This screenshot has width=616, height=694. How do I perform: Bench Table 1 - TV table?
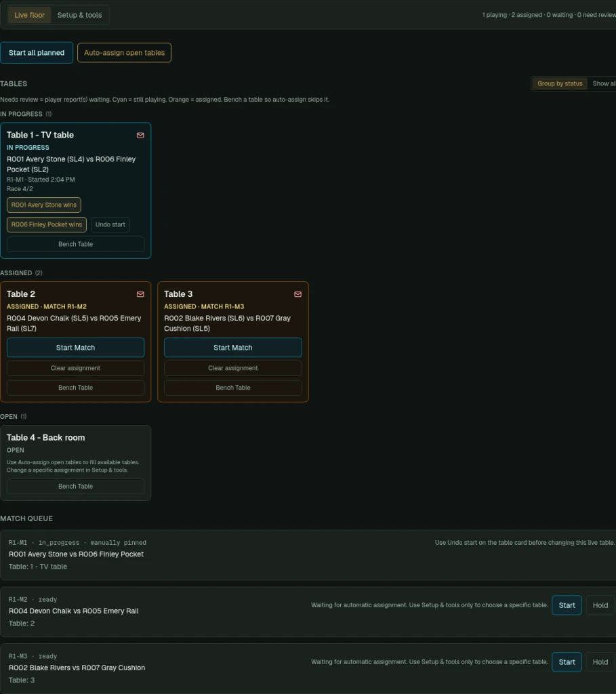76,244
